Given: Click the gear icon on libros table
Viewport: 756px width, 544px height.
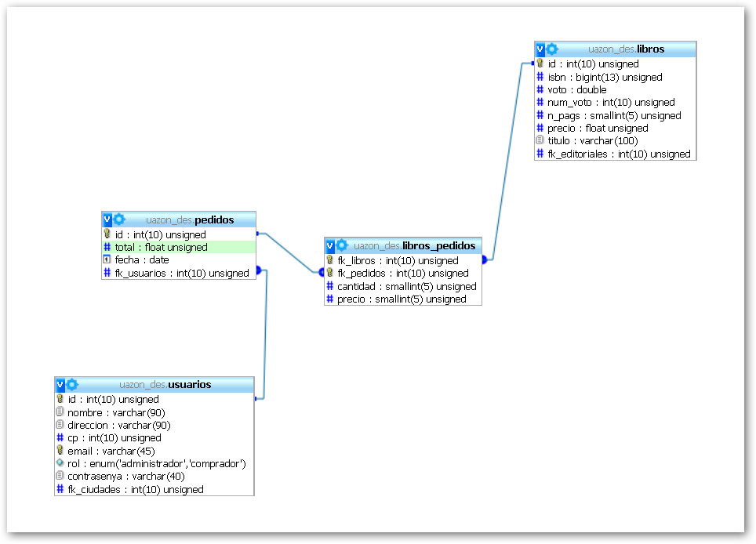Looking at the screenshot, I should pos(552,49).
